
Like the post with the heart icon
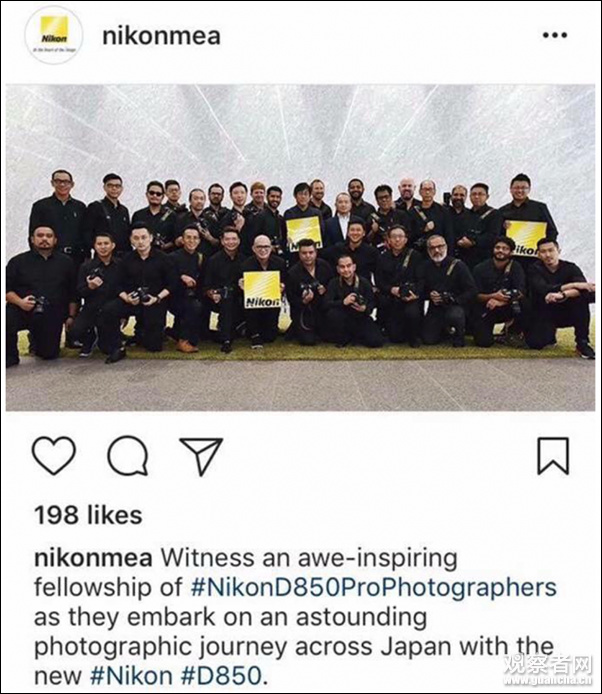point(54,455)
